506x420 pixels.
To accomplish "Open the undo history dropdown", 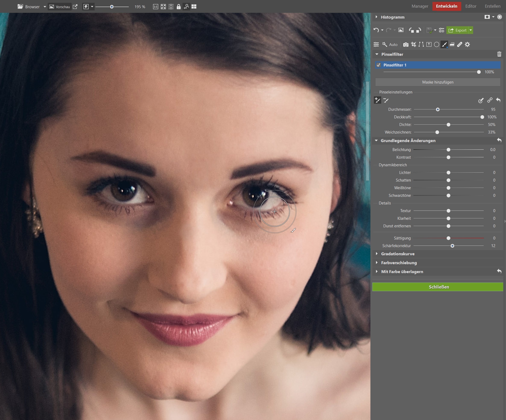I will [x=382, y=30].
